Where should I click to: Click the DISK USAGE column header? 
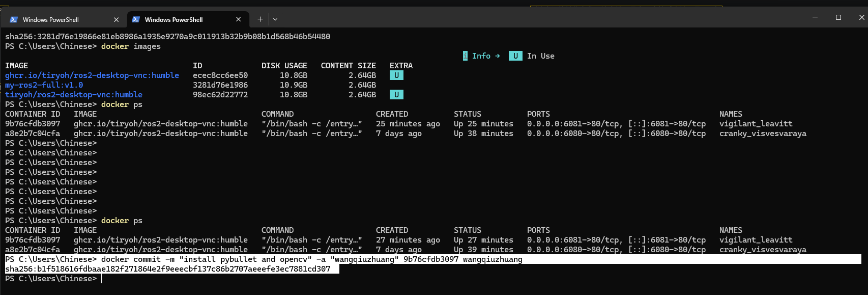pos(284,66)
